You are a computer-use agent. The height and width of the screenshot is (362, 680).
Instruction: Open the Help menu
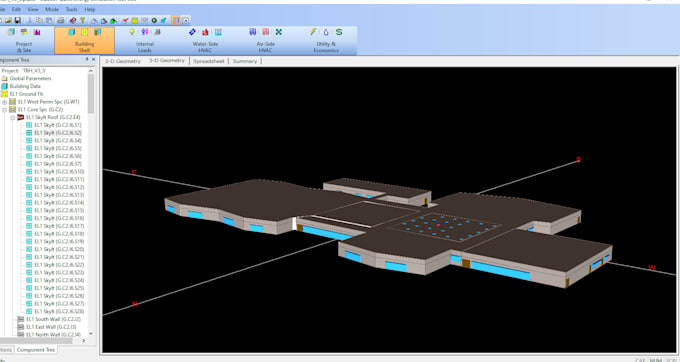[x=90, y=9]
